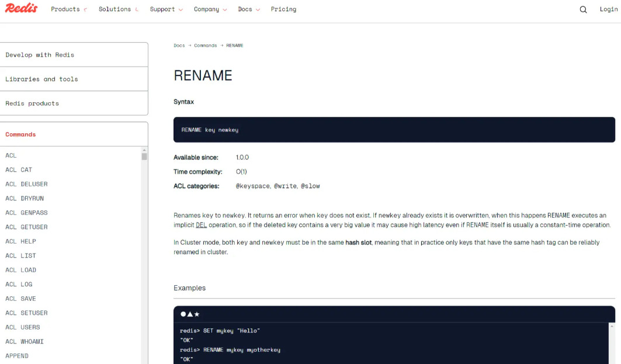Open the search magnifier icon
This screenshot has width=621, height=364.
(583, 9)
